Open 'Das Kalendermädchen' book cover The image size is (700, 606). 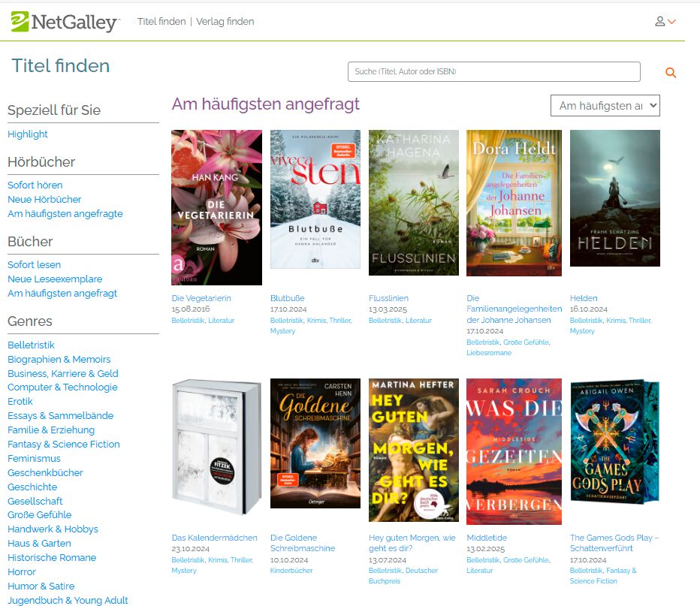[216, 447]
